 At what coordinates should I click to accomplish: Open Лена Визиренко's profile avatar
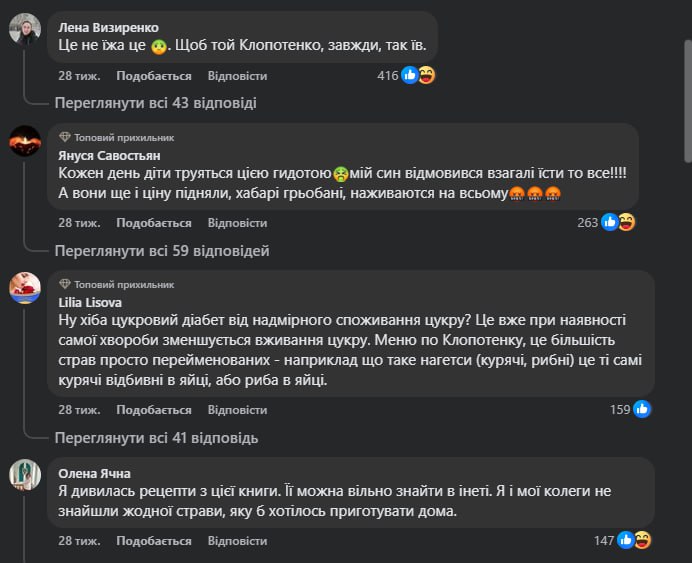tap(25, 29)
